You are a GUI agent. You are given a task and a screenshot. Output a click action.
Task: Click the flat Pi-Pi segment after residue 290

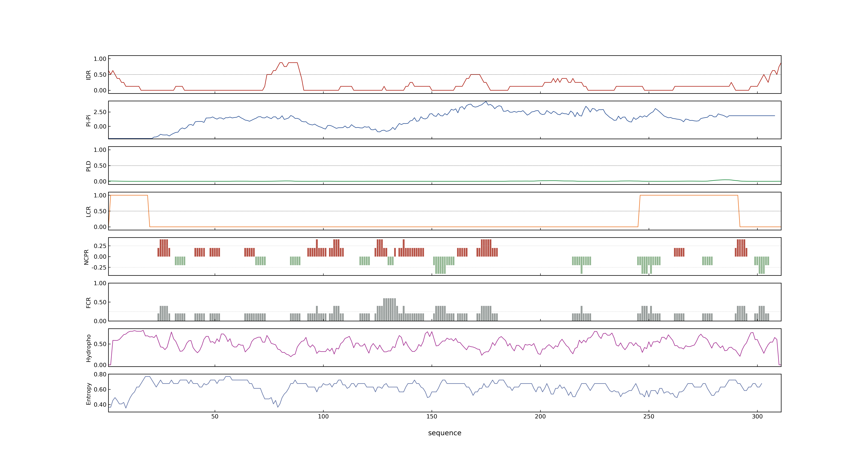752,116
